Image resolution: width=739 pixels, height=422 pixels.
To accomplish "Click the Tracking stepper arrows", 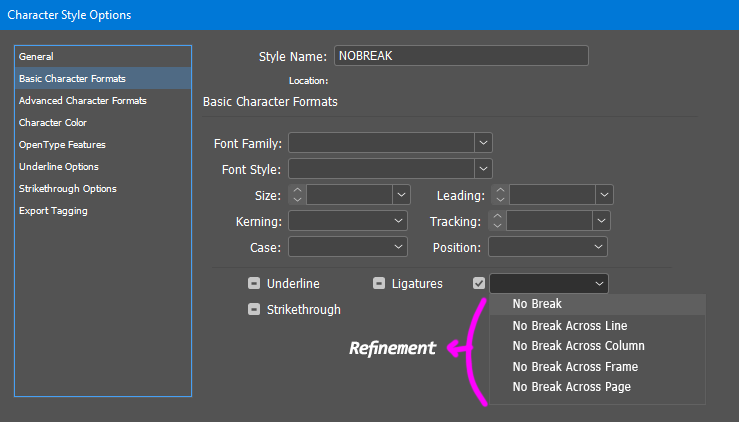I will [x=496, y=221].
